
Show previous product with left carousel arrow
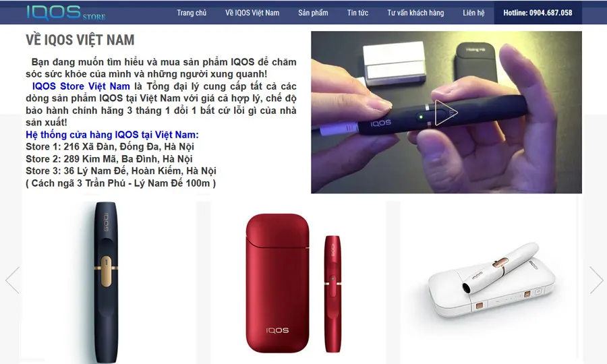pyautogui.click(x=12, y=280)
